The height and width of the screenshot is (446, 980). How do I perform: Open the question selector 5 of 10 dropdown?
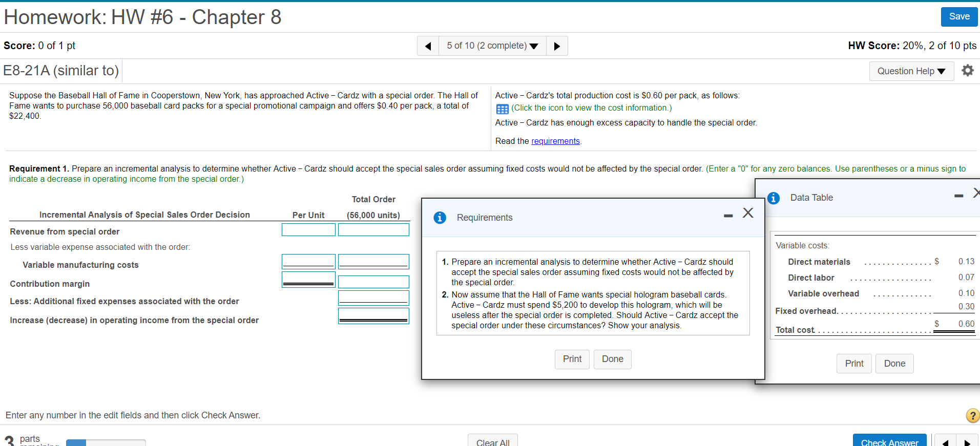coord(492,46)
